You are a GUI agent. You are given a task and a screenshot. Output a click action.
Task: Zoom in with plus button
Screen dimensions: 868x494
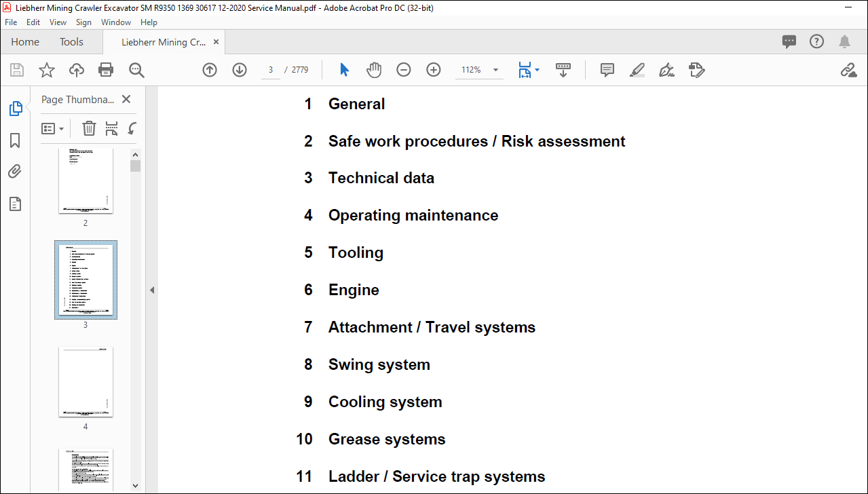[x=434, y=70]
